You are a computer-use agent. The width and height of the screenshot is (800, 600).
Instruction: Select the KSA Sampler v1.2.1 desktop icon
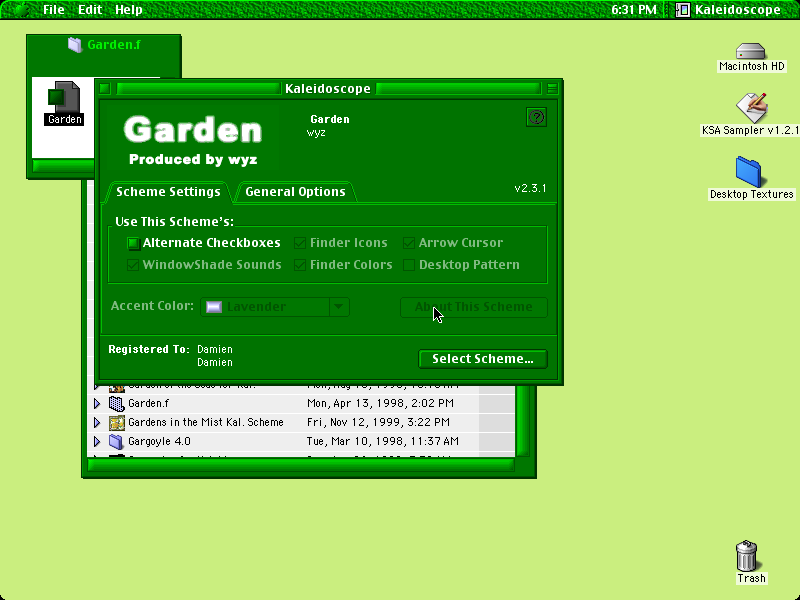coord(751,108)
